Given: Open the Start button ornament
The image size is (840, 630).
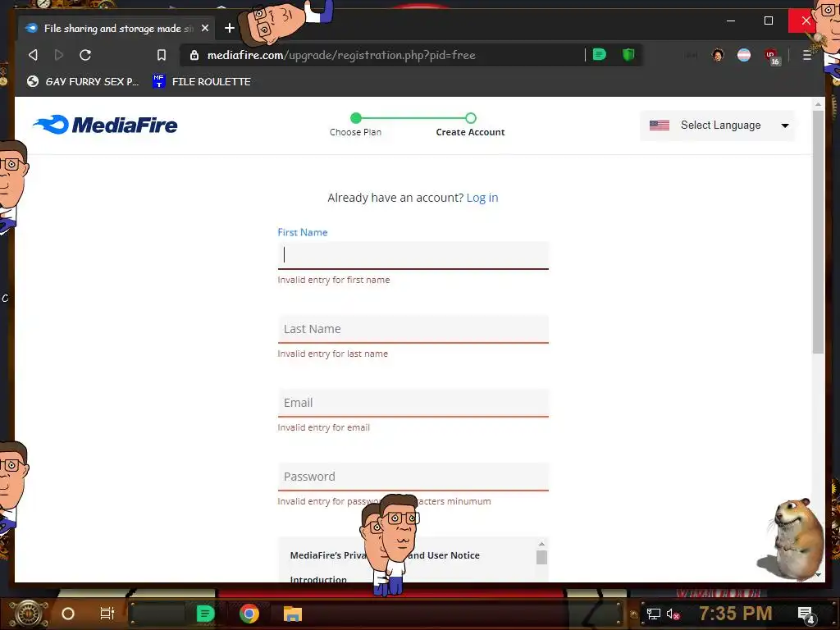Looking at the screenshot, I should pos(30,614).
